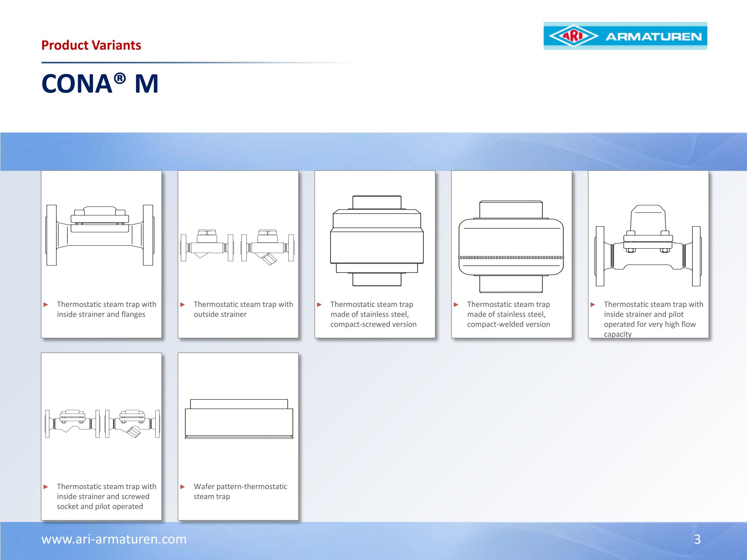Click 'compact-screwed version' caption text

coord(373,324)
